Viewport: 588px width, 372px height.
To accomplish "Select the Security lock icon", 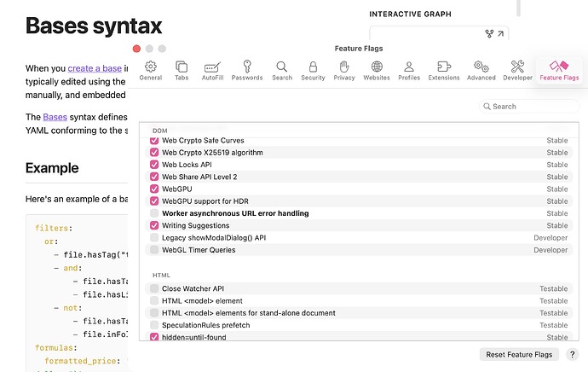I will pyautogui.click(x=313, y=70).
